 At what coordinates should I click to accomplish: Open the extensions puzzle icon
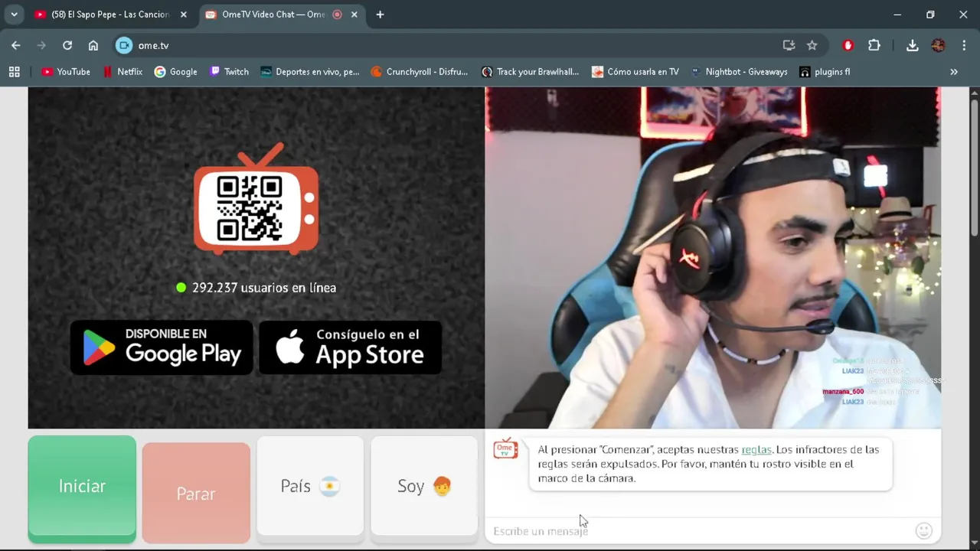pos(874,45)
